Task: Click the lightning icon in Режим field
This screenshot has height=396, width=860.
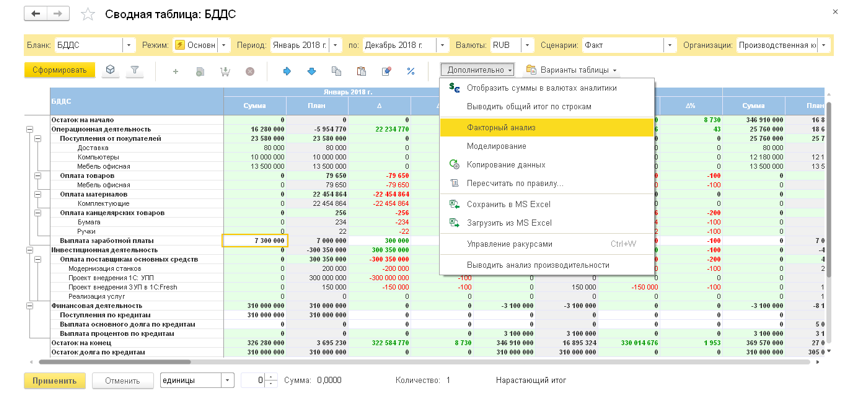Action: point(179,45)
